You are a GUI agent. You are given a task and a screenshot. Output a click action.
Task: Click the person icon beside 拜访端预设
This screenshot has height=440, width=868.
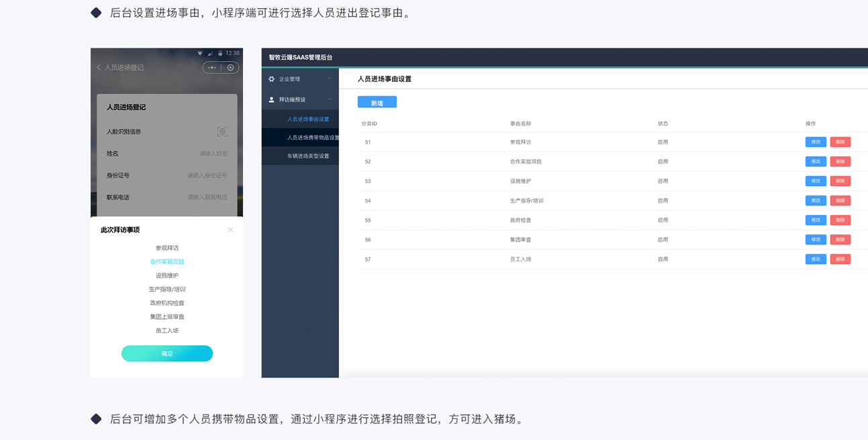tap(272, 99)
